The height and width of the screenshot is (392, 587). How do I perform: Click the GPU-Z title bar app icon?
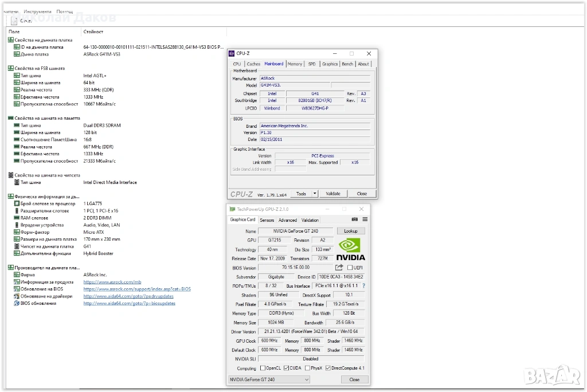[232, 209]
